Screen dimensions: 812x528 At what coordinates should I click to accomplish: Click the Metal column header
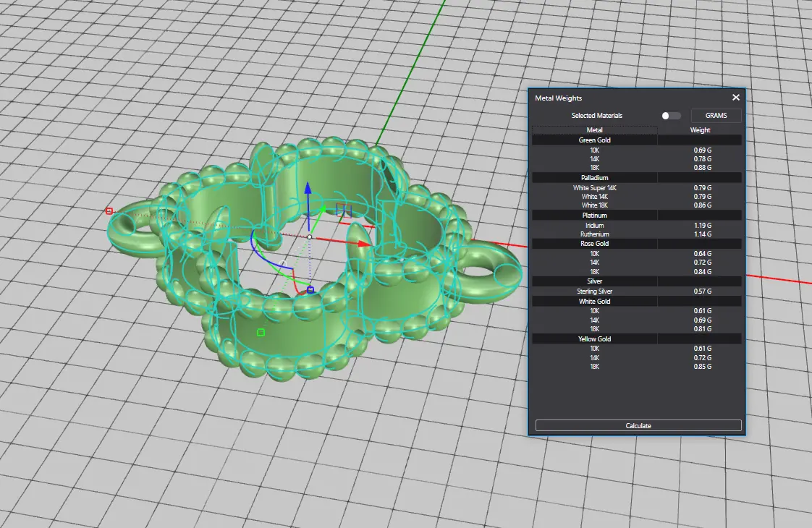(x=594, y=130)
